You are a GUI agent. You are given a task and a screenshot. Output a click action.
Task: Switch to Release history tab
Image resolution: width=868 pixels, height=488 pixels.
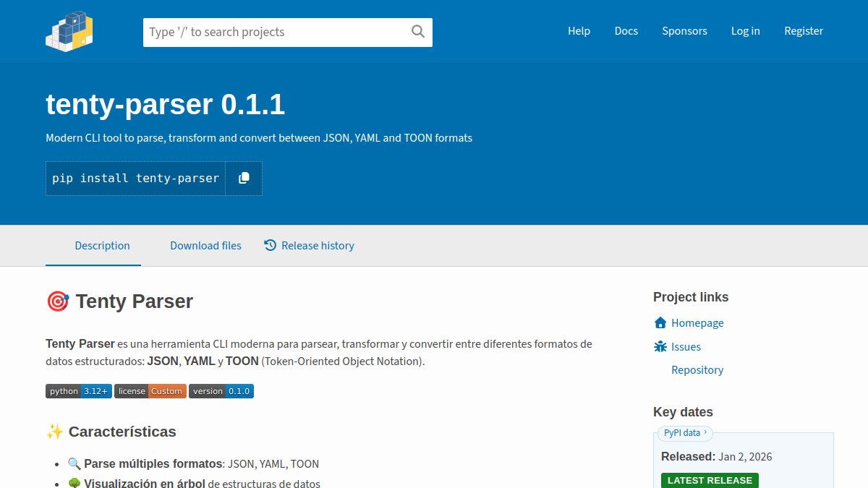[309, 246]
